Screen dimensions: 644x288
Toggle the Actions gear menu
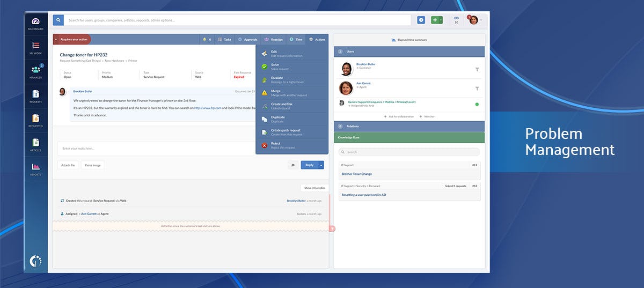[x=317, y=39]
